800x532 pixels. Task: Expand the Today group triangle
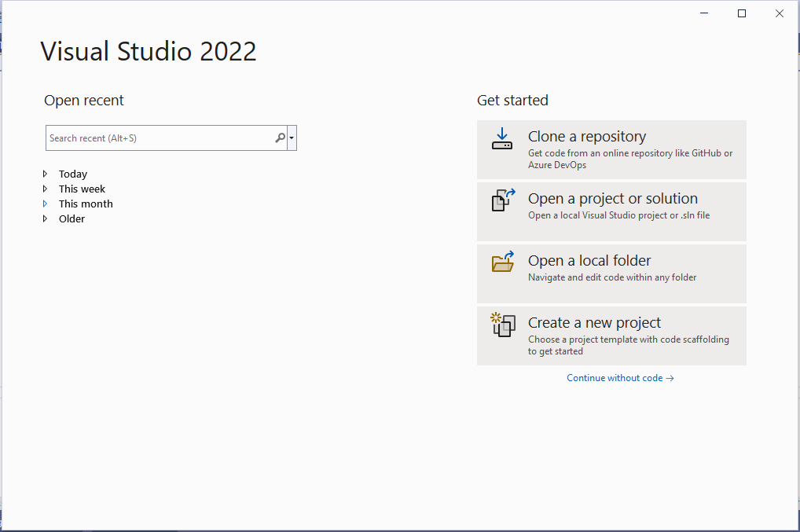[x=45, y=174]
